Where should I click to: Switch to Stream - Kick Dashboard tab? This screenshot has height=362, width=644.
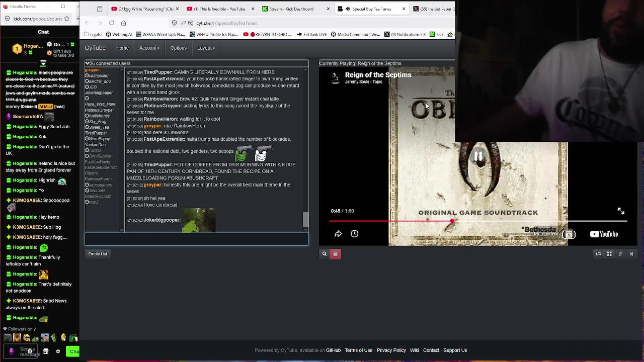(x=294, y=9)
